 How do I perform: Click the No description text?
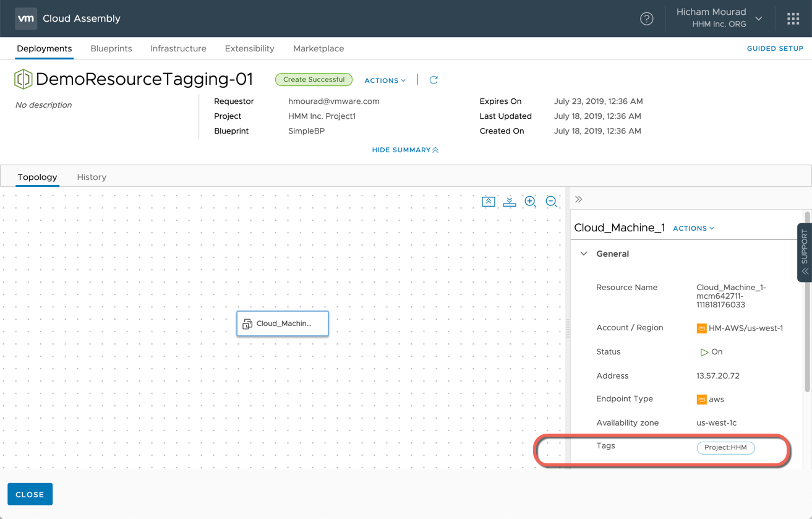coord(43,105)
